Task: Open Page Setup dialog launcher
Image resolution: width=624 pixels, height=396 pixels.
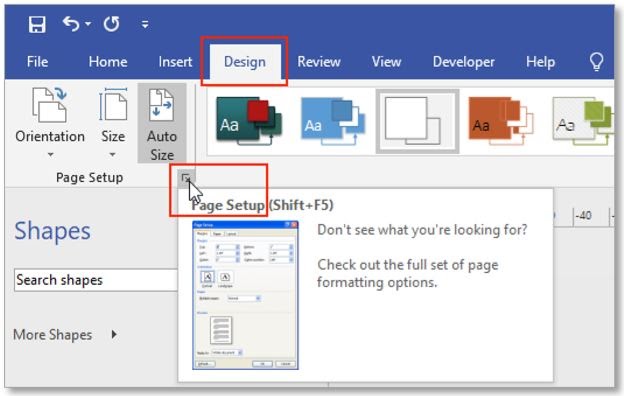Action: pos(186,178)
